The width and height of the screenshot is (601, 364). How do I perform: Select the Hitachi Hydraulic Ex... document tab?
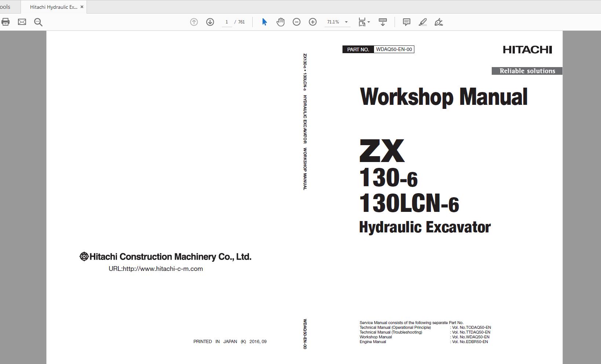[54, 7]
